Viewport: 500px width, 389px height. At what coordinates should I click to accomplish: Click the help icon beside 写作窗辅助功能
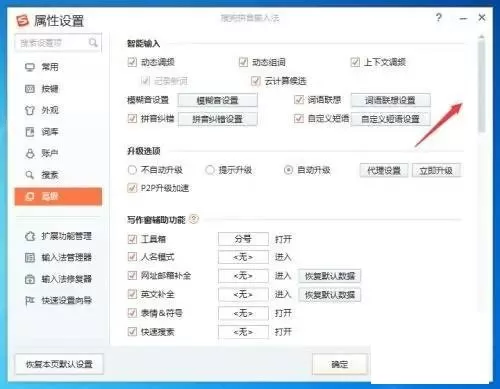point(194,219)
